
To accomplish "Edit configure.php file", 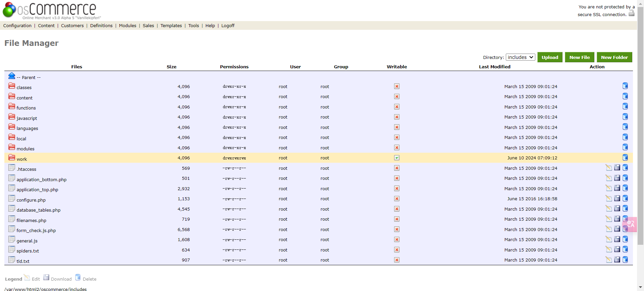I will point(609,199).
